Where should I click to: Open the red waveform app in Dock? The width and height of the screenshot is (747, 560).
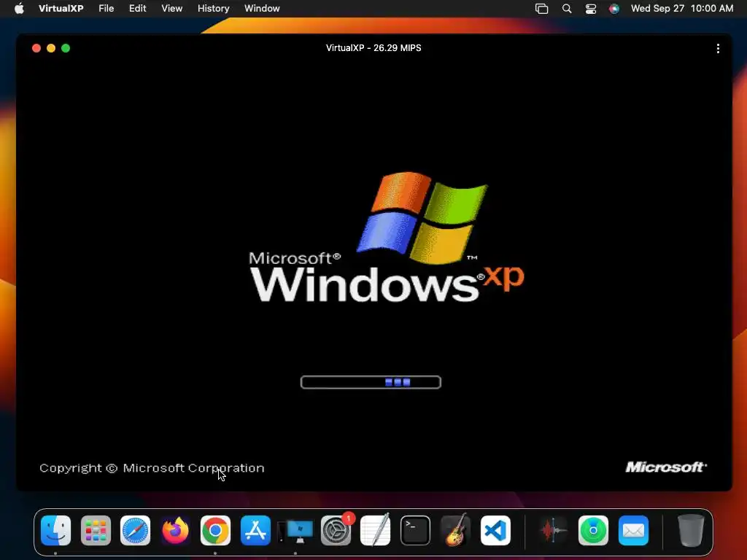coord(553,531)
